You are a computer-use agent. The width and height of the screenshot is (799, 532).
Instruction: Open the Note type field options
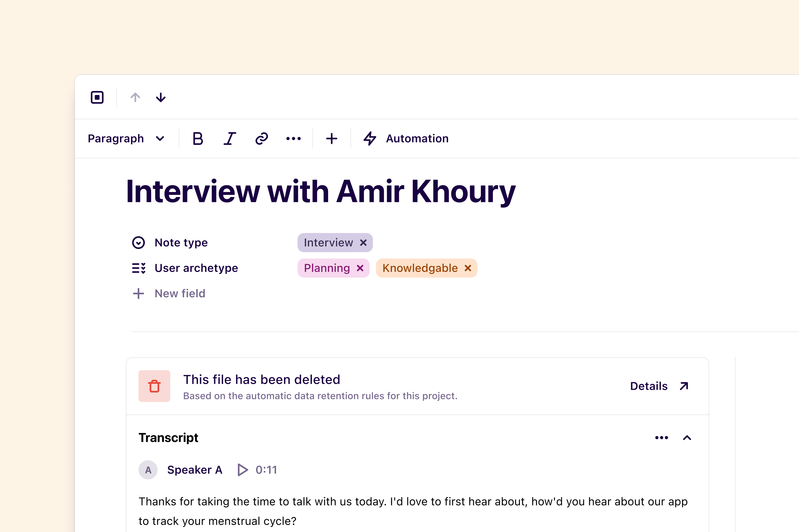pyautogui.click(x=181, y=243)
